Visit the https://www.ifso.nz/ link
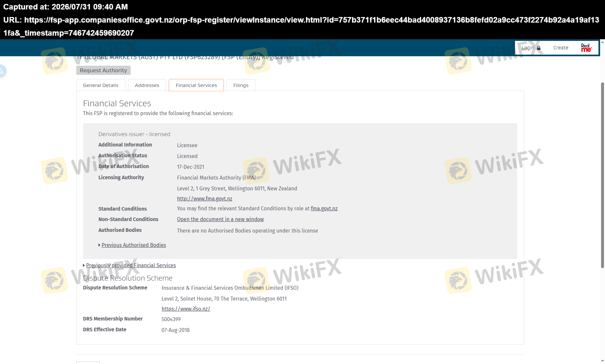This screenshot has height=364, width=605. pyautogui.click(x=186, y=309)
